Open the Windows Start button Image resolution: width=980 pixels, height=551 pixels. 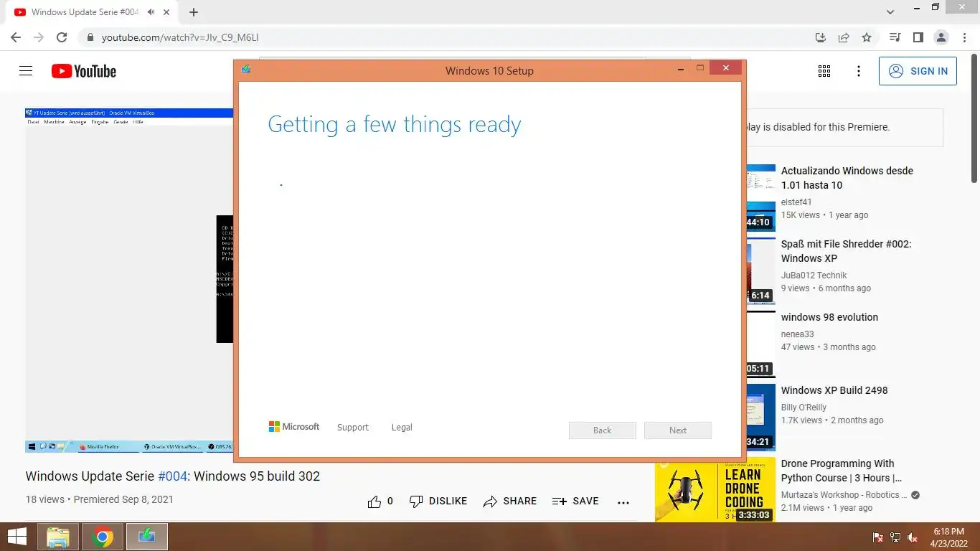coord(17,537)
